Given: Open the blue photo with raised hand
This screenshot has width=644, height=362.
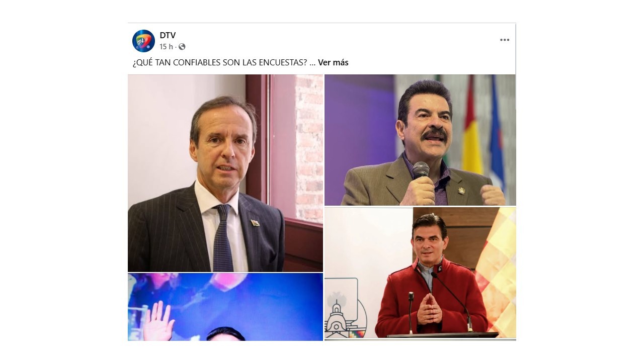Looking at the screenshot, I should 225,307.
